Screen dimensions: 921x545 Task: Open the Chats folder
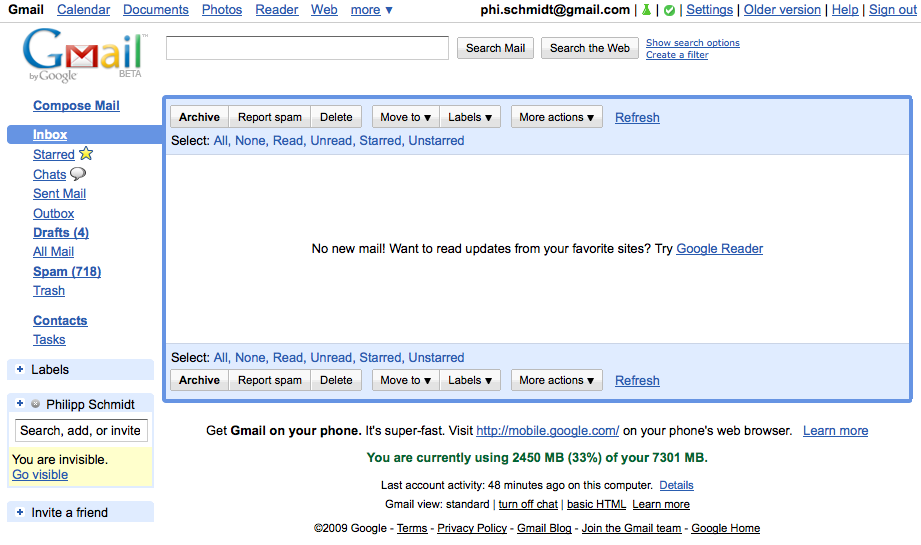[x=49, y=174]
